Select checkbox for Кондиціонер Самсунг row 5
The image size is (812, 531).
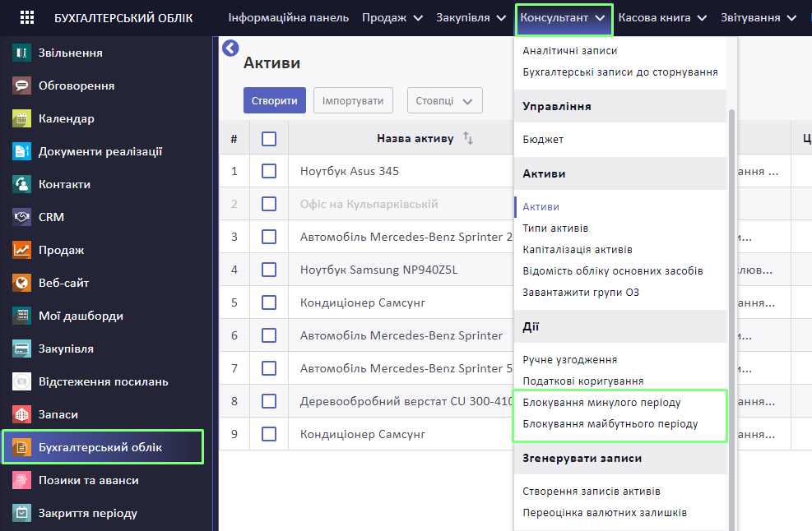coord(269,302)
